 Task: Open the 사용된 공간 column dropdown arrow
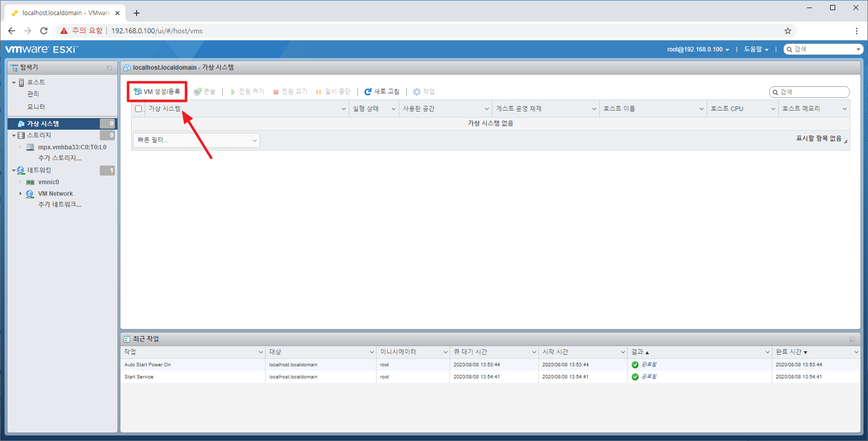pos(487,109)
